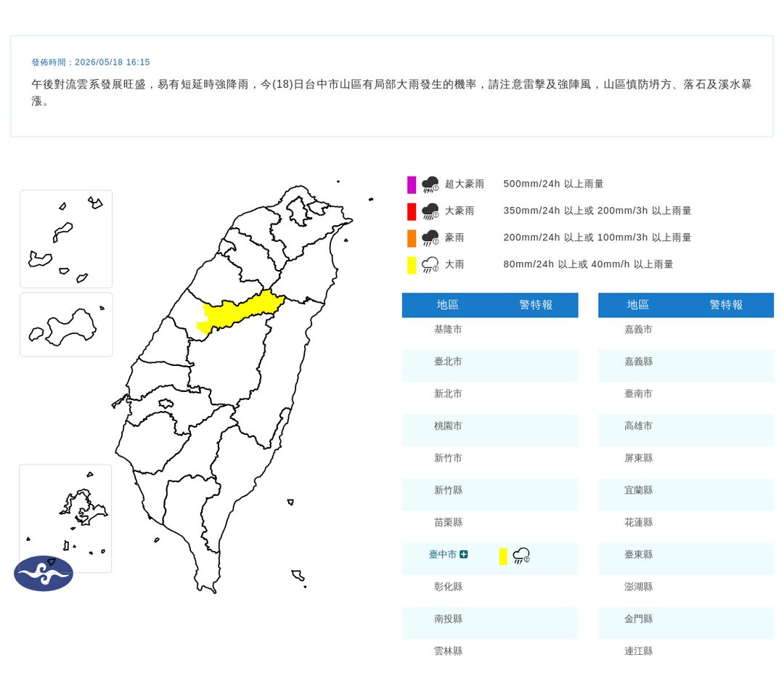Click the 高雄市 table row
Viewport: 784px width, 697px height.
(x=686, y=430)
